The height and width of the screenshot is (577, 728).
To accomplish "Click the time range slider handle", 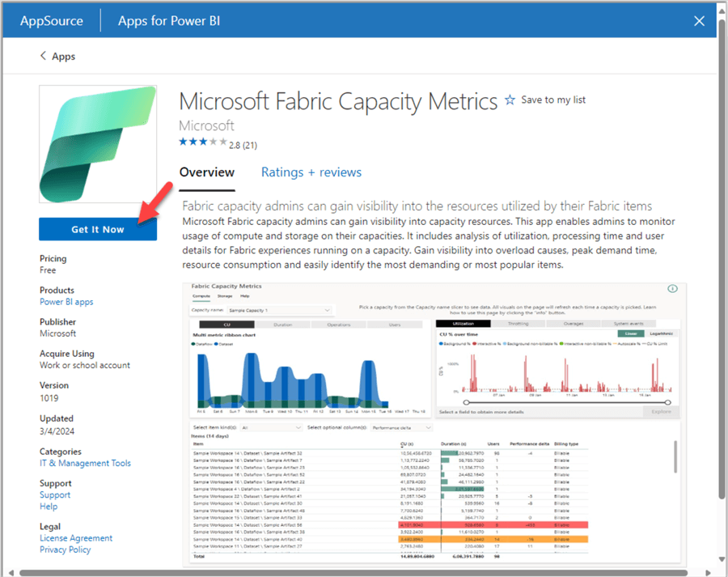I will point(468,401).
